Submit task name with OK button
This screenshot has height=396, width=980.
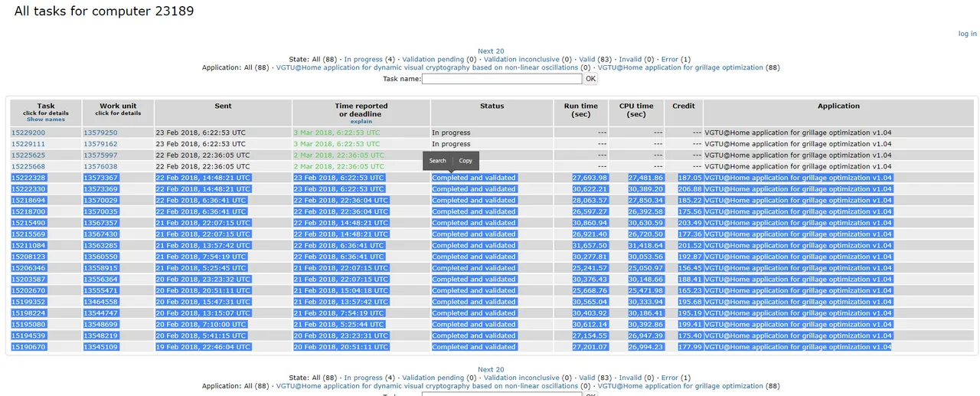[x=590, y=78]
